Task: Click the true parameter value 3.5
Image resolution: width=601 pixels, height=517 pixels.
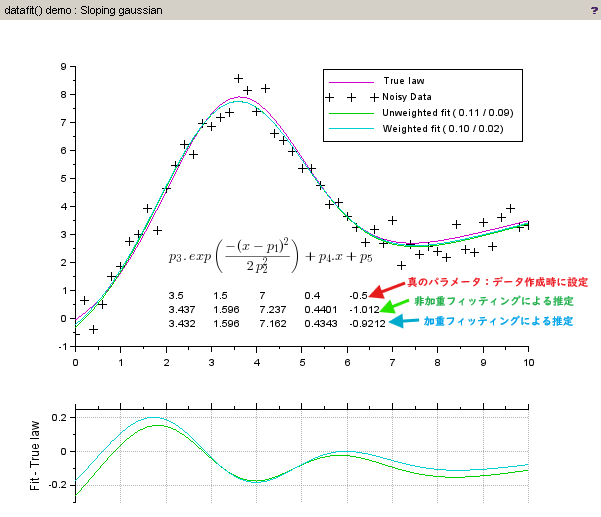Action: [176, 296]
